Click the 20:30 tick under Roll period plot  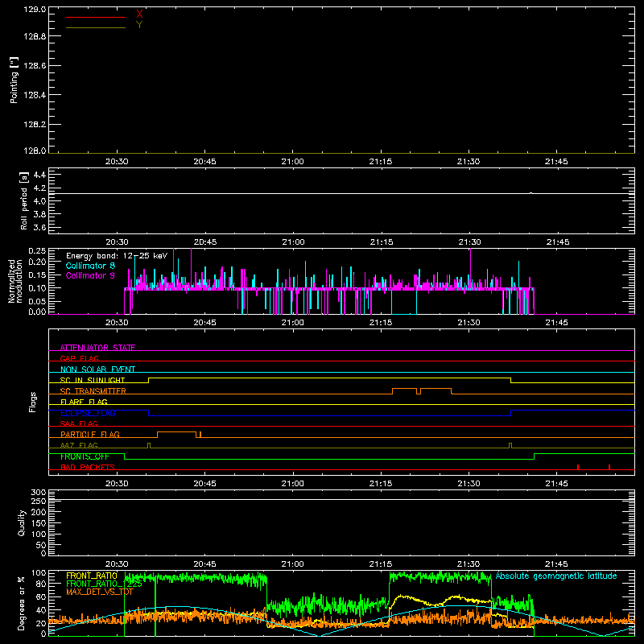tap(117, 242)
